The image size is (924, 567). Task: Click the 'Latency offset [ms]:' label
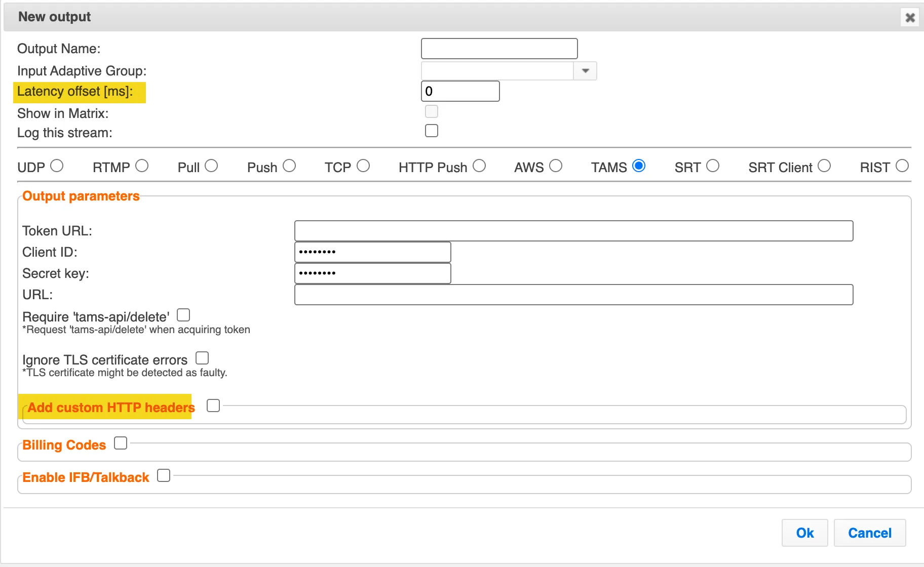[x=75, y=92]
